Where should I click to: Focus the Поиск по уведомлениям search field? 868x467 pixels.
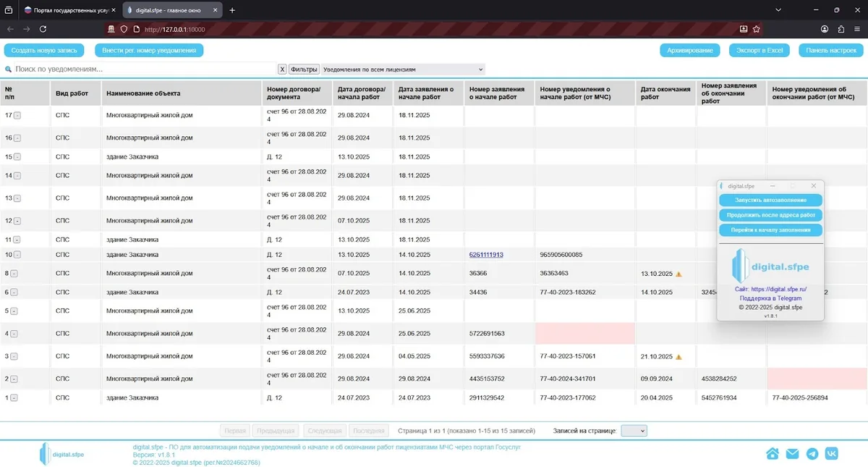[145, 70]
